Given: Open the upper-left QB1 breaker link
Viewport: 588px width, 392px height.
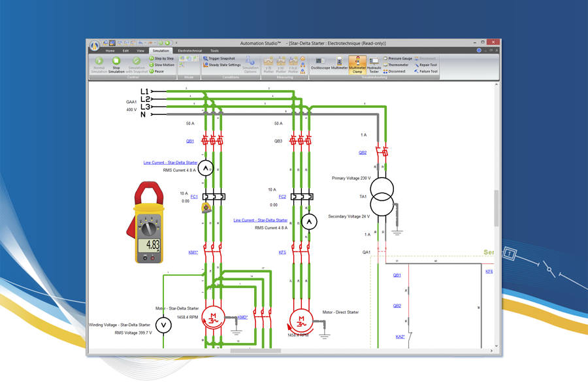Looking at the screenshot, I should (x=190, y=141).
